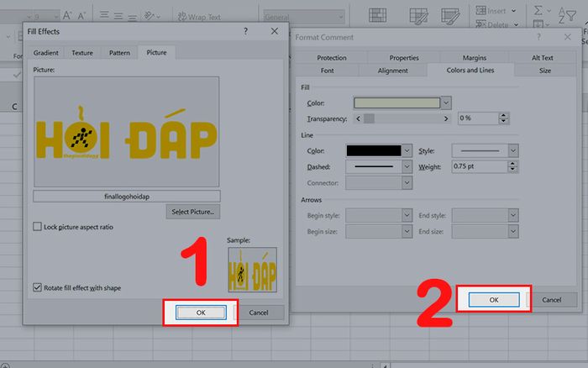Screen dimensions: 588x368
Task: Click OK in the Fill Effects dialog
Action: pyautogui.click(x=201, y=313)
